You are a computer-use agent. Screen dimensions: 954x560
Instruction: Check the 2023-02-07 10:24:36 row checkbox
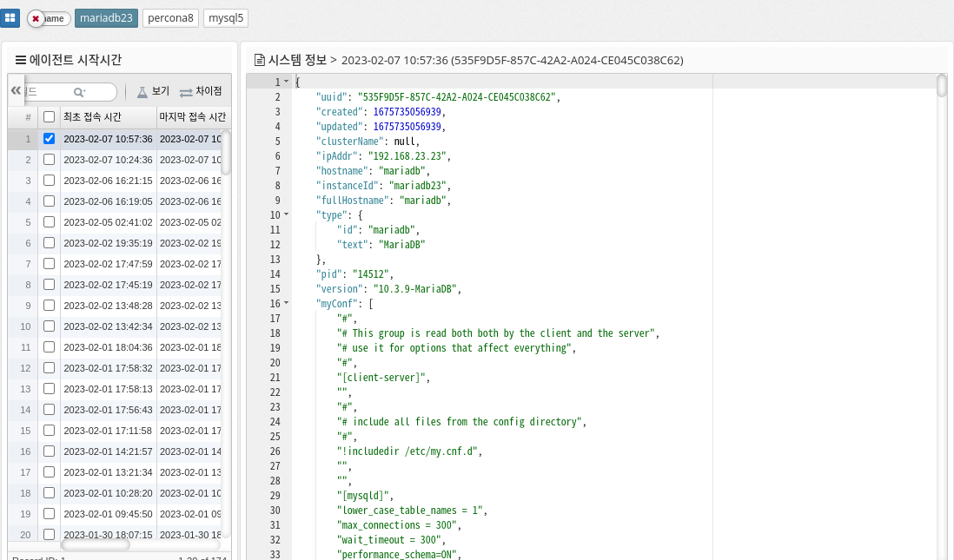point(50,160)
